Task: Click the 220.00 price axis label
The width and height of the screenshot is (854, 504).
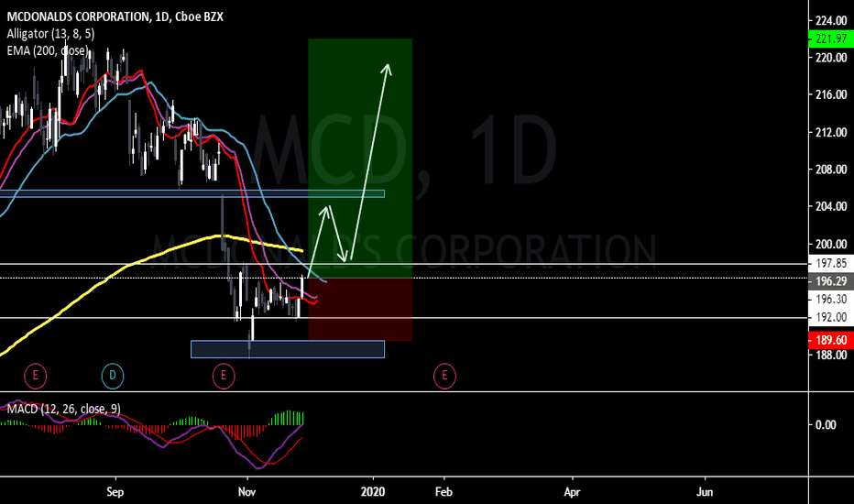Action: 831,57
